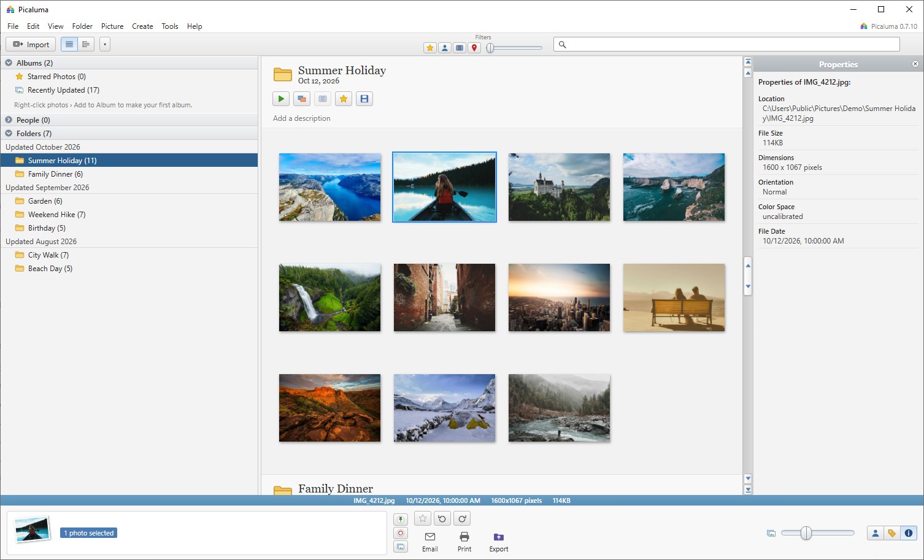Image resolution: width=924 pixels, height=560 pixels.
Task: Filter to show photos with faces only
Action: click(x=445, y=48)
